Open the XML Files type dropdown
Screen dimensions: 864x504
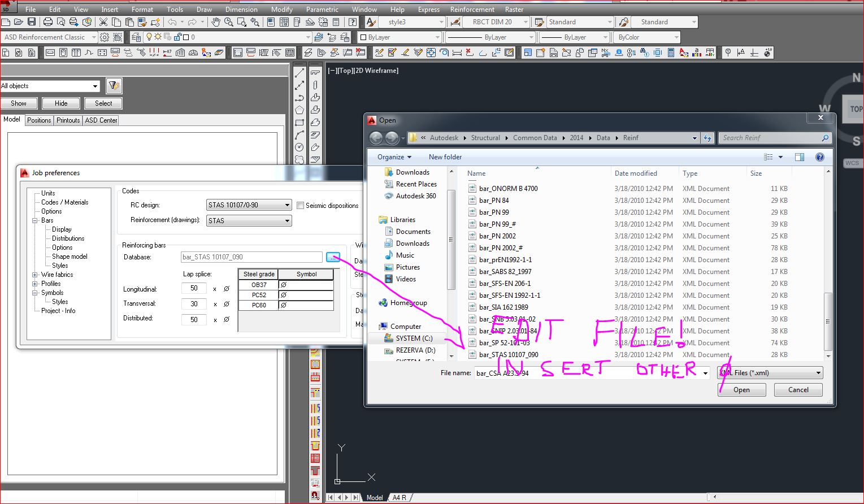770,373
